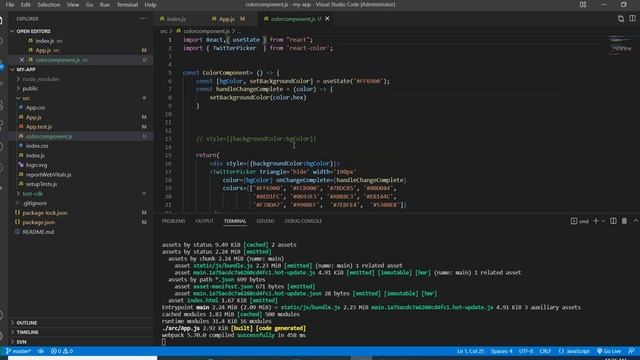This screenshot has width=640, height=360.
Task: Open README.md file
Action: click(x=38, y=232)
